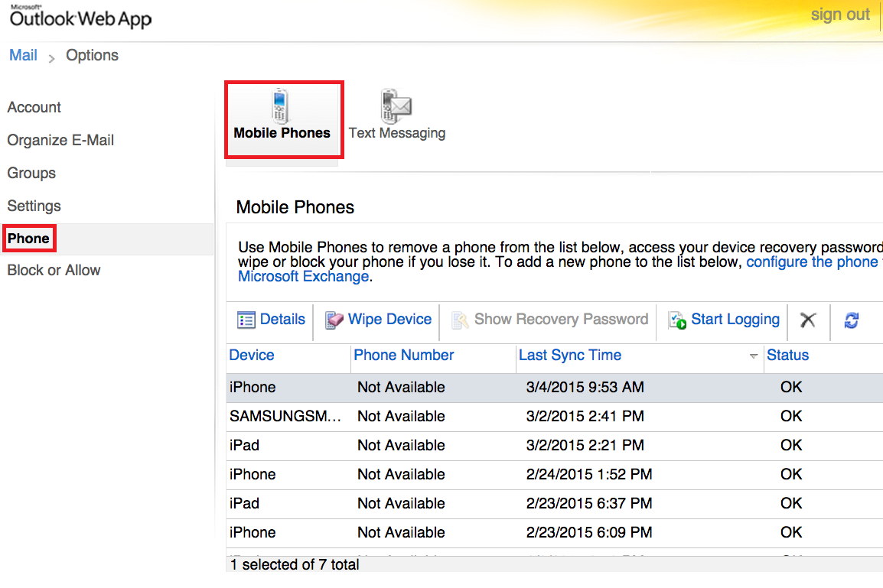The image size is (883, 588).
Task: Go to Organize E-Mail section
Action: (x=60, y=140)
